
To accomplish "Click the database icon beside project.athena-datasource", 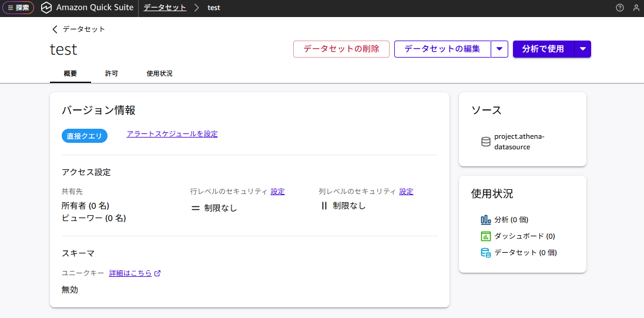I will point(486,142).
